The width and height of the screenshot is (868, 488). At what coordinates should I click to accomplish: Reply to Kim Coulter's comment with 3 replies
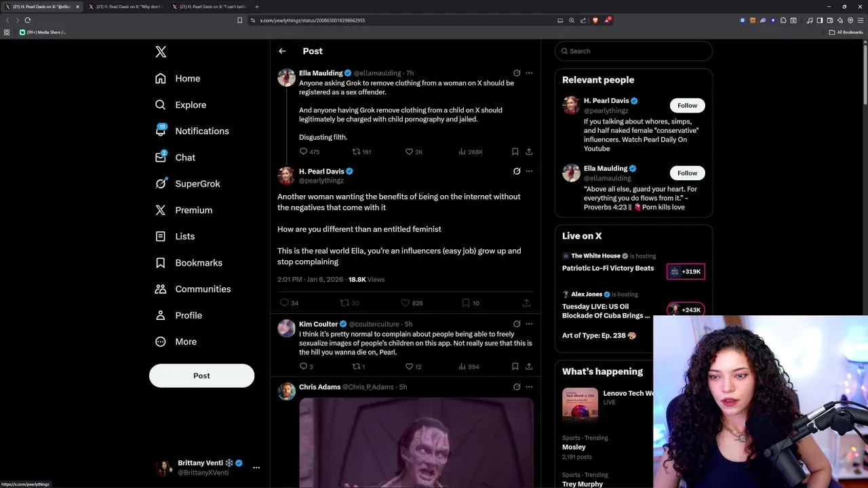(306, 367)
